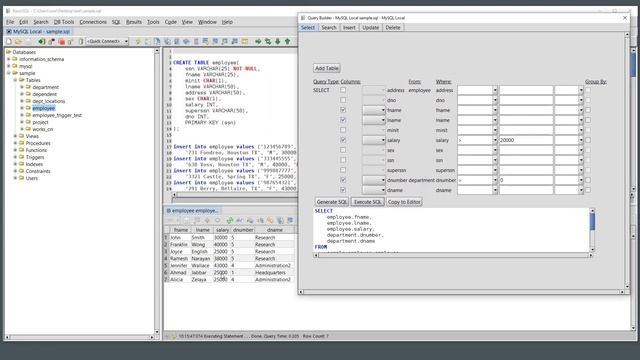Click the MySQL Local - sample.sql editor tab

click(38, 31)
